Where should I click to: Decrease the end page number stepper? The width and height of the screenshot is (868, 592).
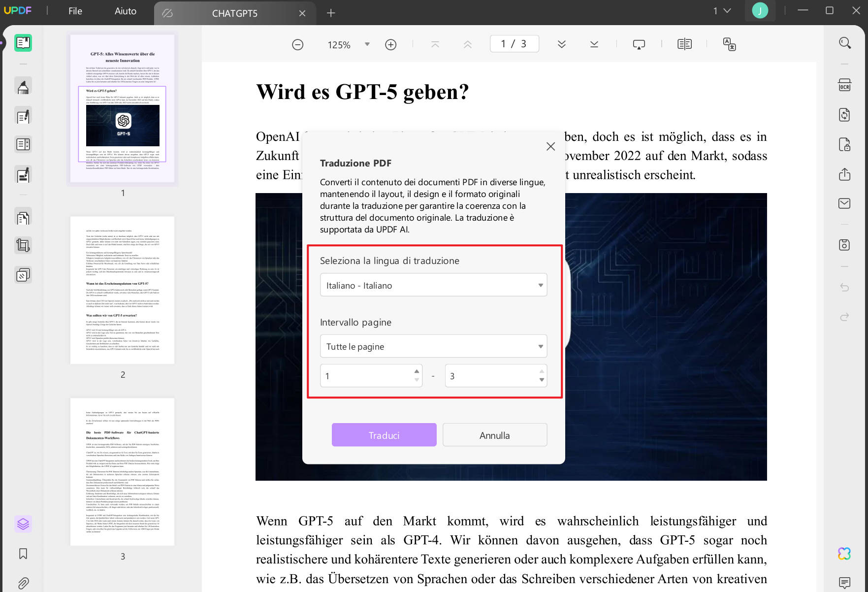542,380
